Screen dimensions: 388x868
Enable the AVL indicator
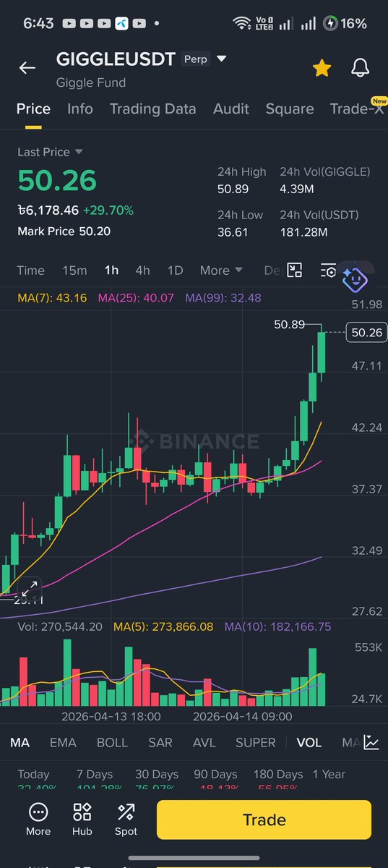click(204, 742)
